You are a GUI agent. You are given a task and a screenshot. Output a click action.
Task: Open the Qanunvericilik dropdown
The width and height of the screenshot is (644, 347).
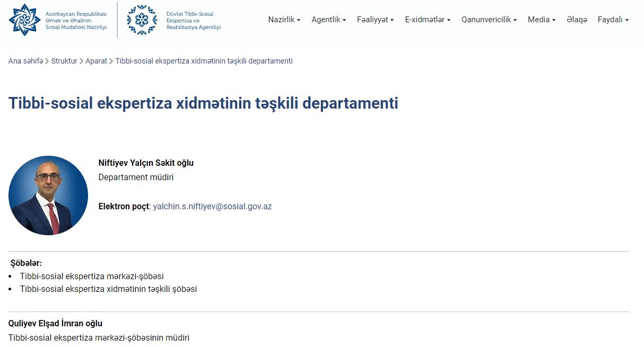(489, 20)
